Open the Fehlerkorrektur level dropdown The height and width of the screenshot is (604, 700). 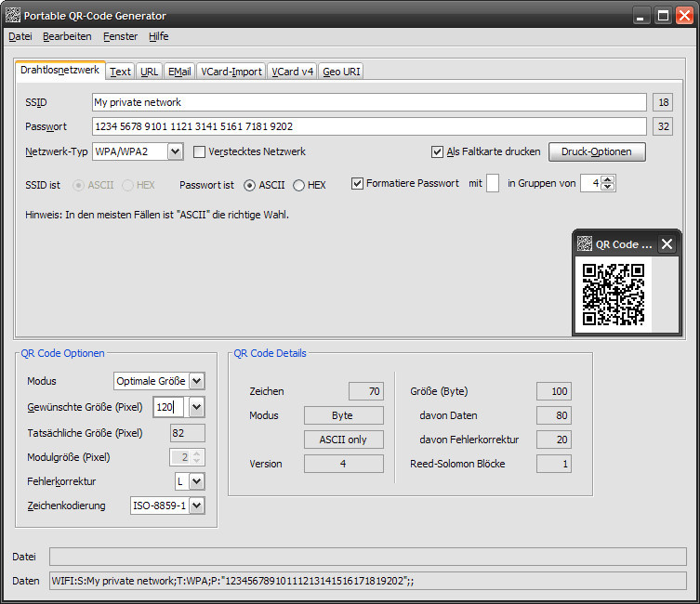point(195,481)
